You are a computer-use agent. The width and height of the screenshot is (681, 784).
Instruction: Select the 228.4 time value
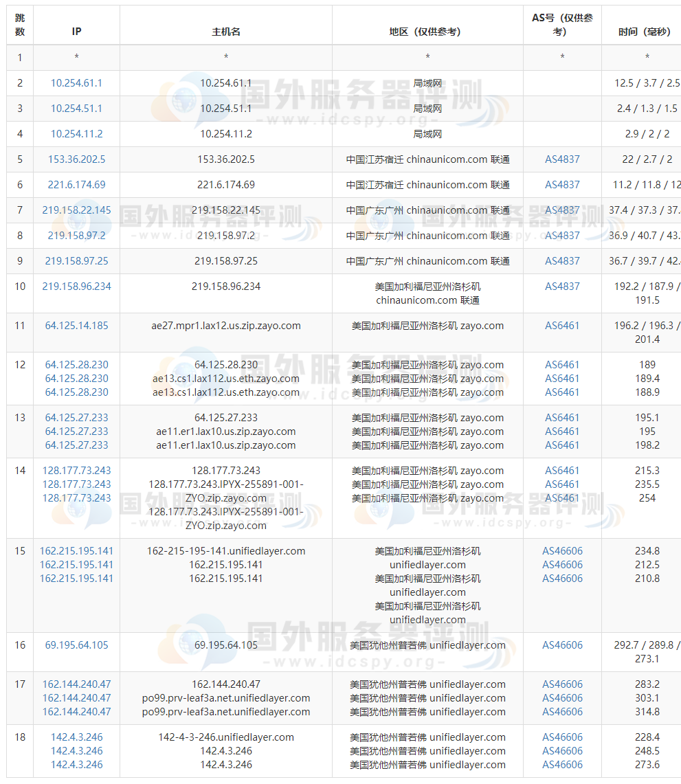point(647,737)
